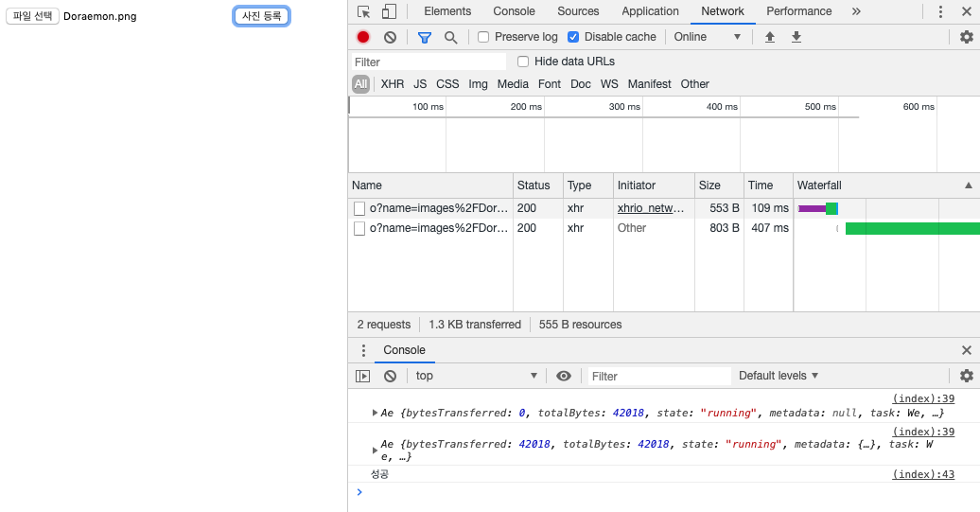Viewport: 980px width, 512px height.
Task: Expand the first Ae object with bytesTransferred 0
Action: point(375,413)
